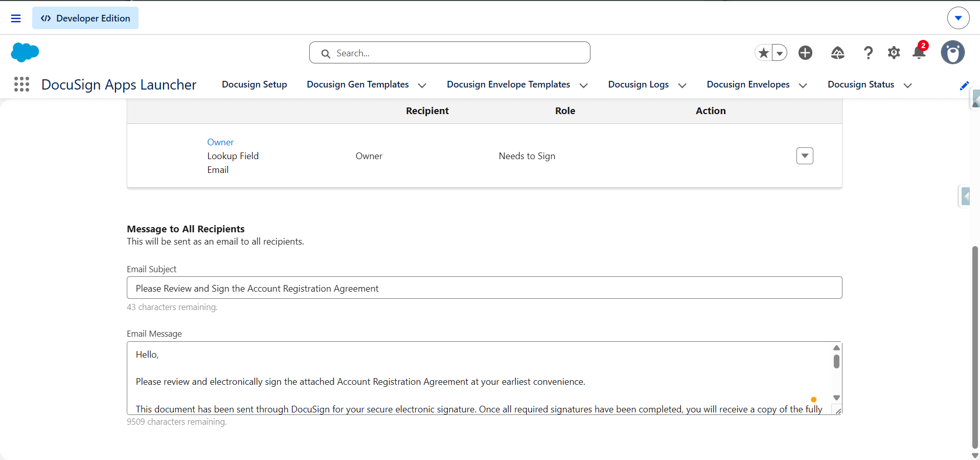980x460 pixels.
Task: Click Email Message scroll up arrow
Action: tap(836, 348)
